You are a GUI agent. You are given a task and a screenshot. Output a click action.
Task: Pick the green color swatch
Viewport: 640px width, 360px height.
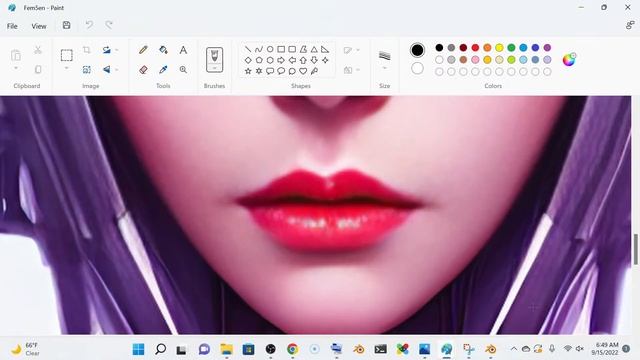pyautogui.click(x=511, y=48)
